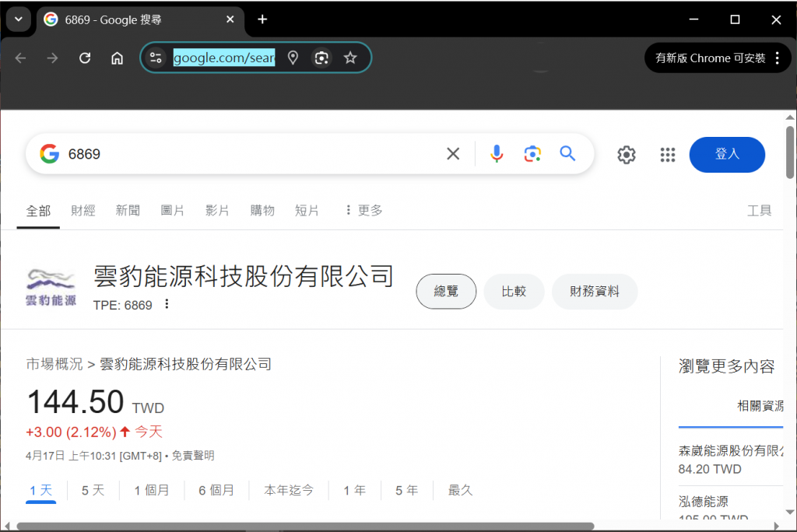The image size is (797, 532).
Task: Select the 6 個月 chart range
Action: (x=216, y=490)
